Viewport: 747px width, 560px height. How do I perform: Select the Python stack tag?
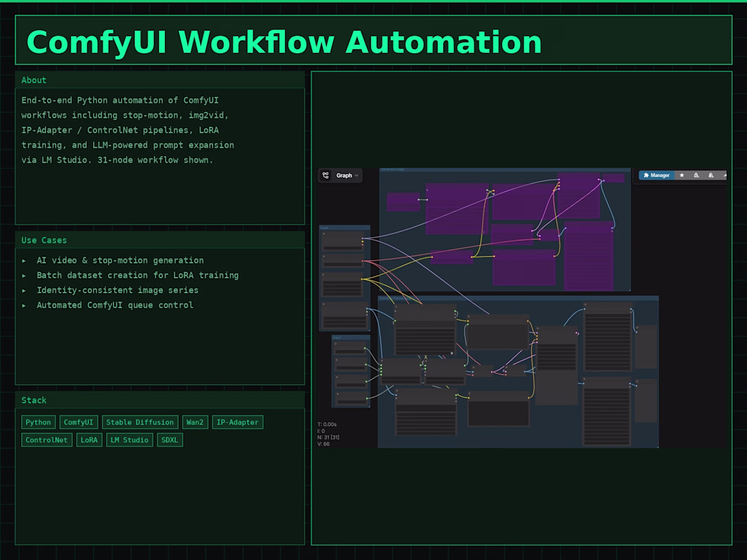click(x=38, y=422)
